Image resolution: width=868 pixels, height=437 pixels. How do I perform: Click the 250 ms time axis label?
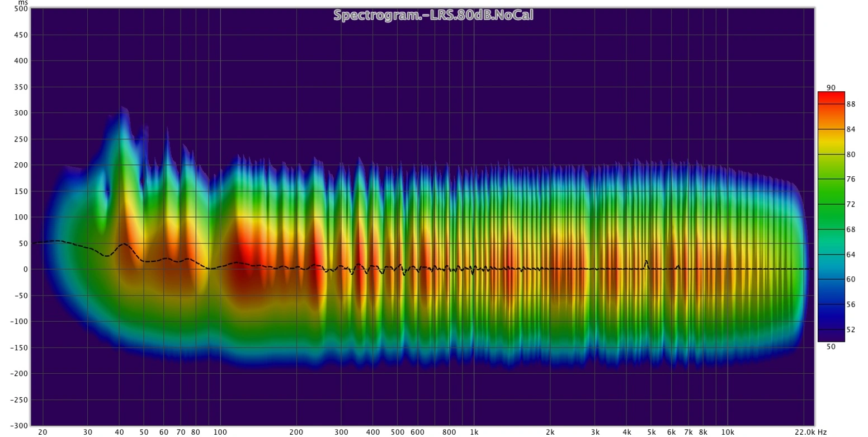[x=21, y=139]
